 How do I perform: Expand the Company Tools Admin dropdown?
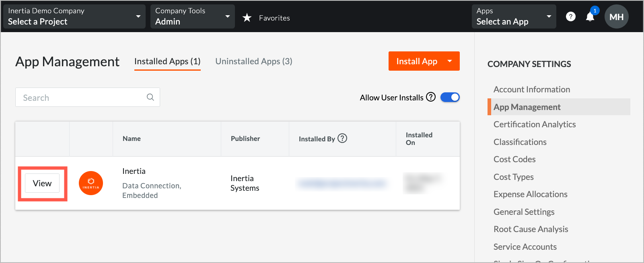193,16
